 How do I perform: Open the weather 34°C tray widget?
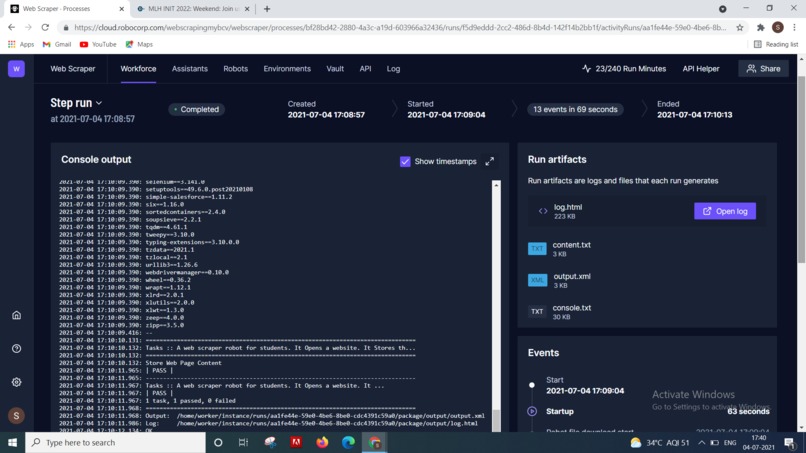660,442
